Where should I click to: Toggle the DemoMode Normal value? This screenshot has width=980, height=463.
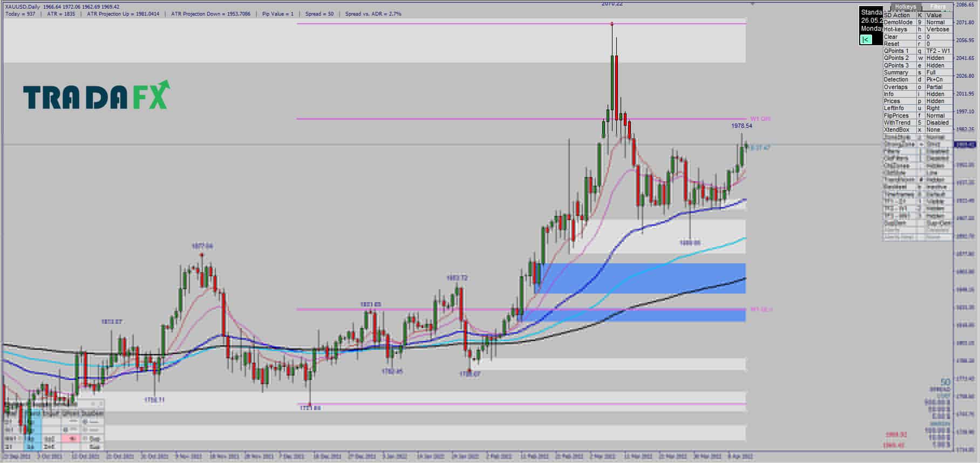(x=938, y=22)
